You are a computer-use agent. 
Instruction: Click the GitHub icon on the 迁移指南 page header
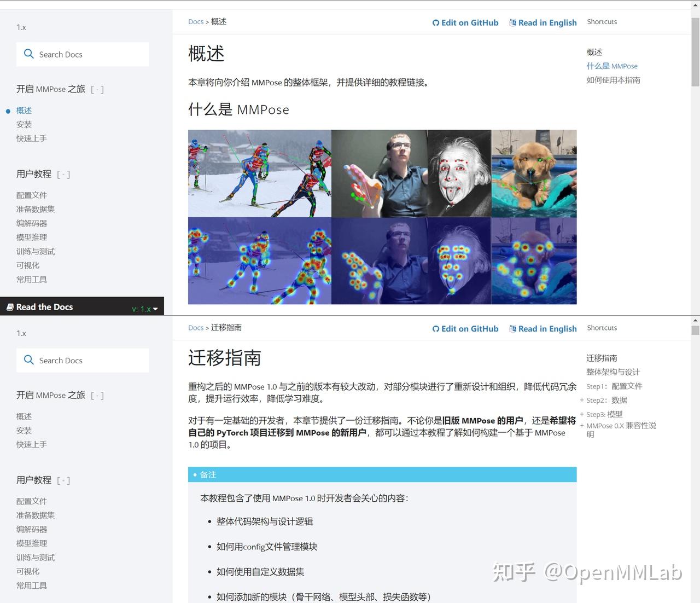pos(436,329)
